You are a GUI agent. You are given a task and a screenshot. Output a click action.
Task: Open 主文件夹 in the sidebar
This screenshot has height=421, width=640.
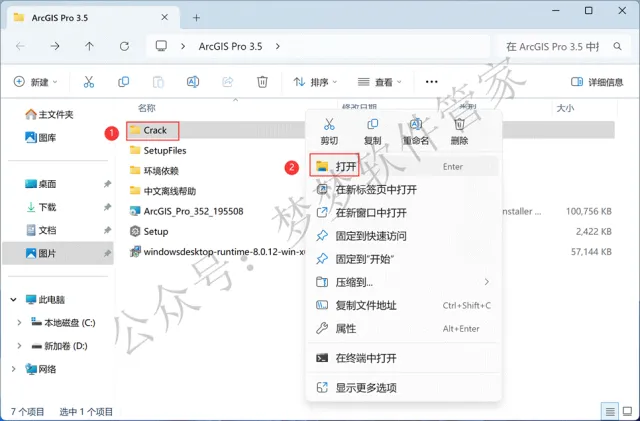(x=49, y=114)
